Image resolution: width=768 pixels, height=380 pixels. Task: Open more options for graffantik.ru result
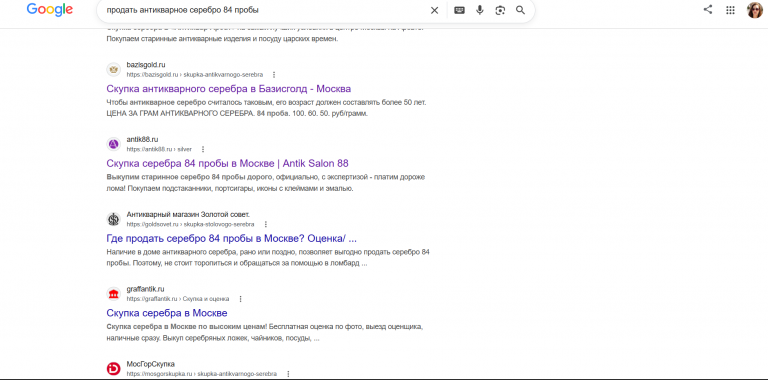[240, 299]
